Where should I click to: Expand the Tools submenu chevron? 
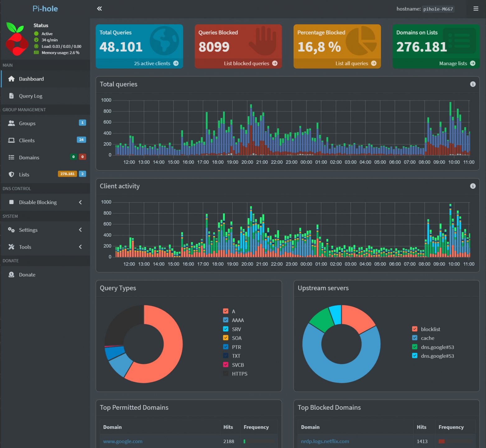pyautogui.click(x=81, y=247)
